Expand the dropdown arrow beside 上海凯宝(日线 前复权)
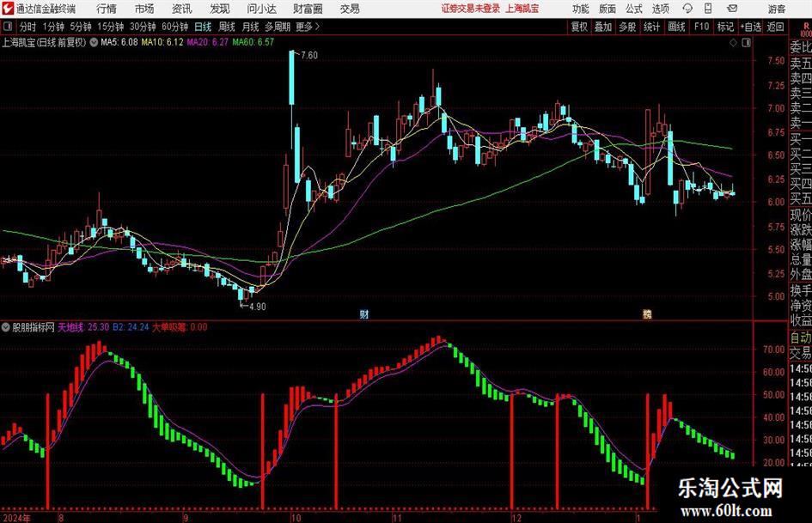This screenshot has height=523, width=812. click(94, 42)
